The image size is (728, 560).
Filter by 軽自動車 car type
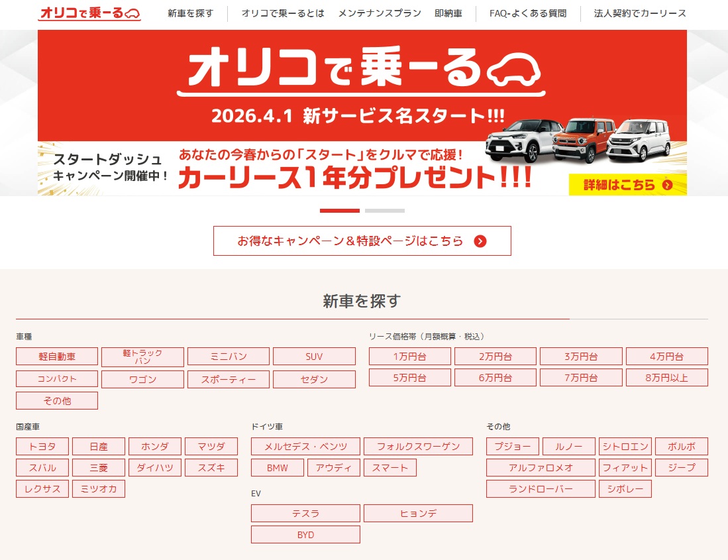(x=57, y=357)
